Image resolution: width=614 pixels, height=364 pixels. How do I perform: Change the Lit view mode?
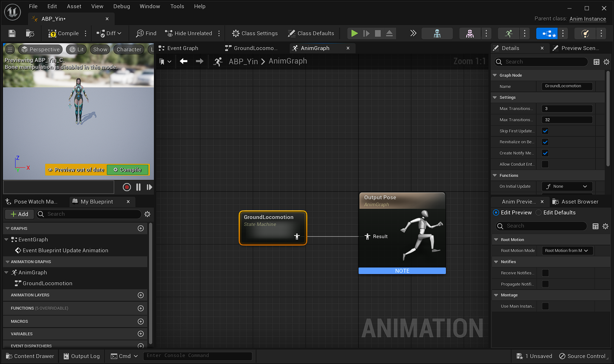76,49
